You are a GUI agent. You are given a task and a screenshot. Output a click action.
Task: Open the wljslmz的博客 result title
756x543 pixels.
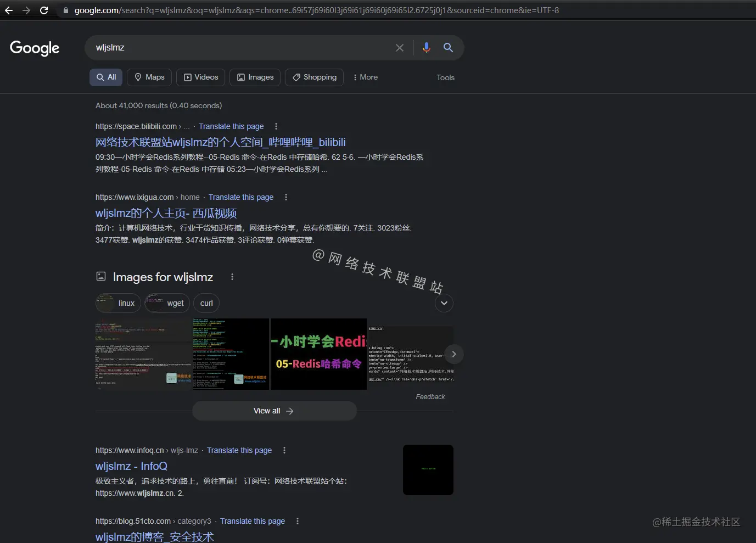click(155, 536)
